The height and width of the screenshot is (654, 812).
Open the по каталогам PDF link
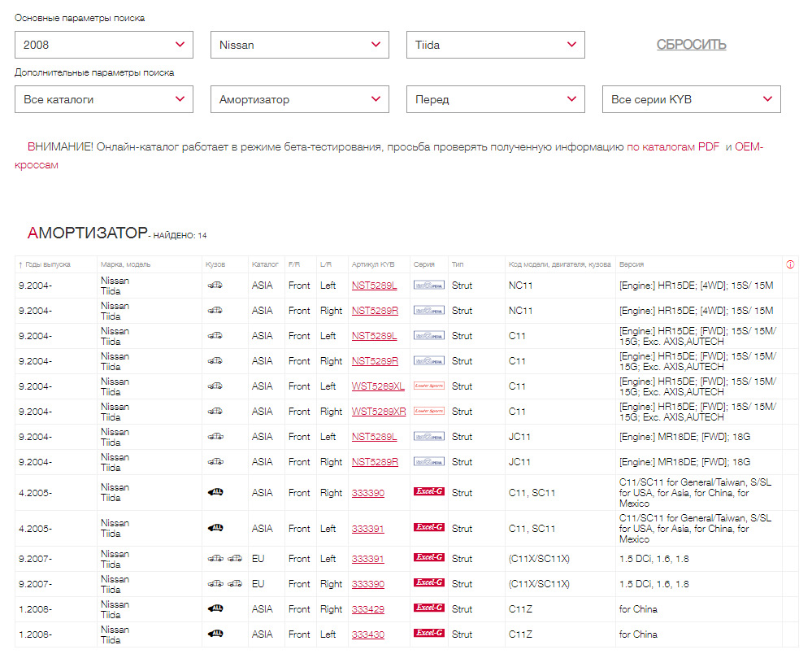pos(673,147)
